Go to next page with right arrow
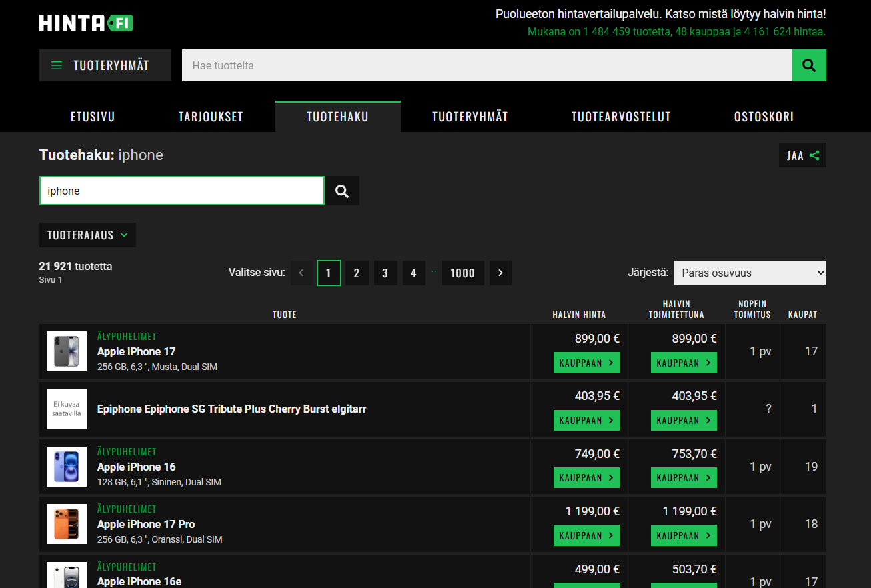The image size is (871, 588). pyautogui.click(x=500, y=273)
